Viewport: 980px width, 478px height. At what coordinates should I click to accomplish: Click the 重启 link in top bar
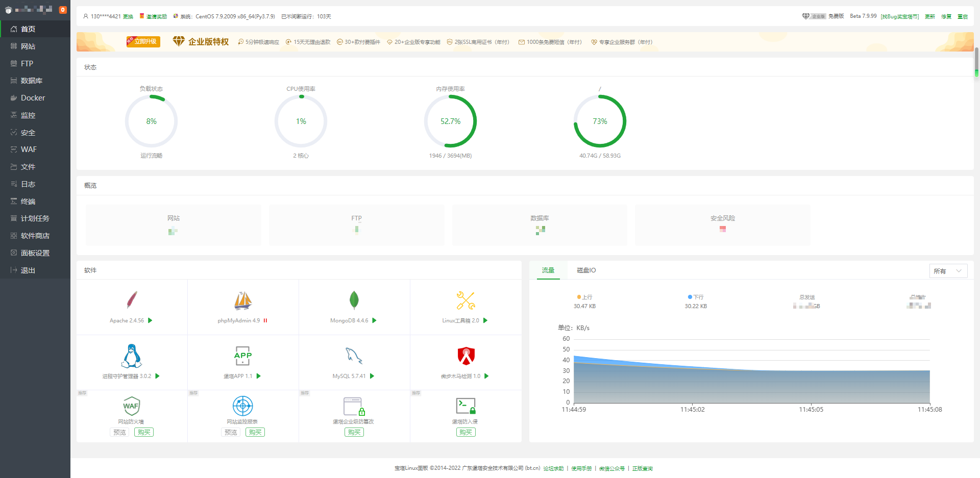pos(963,17)
